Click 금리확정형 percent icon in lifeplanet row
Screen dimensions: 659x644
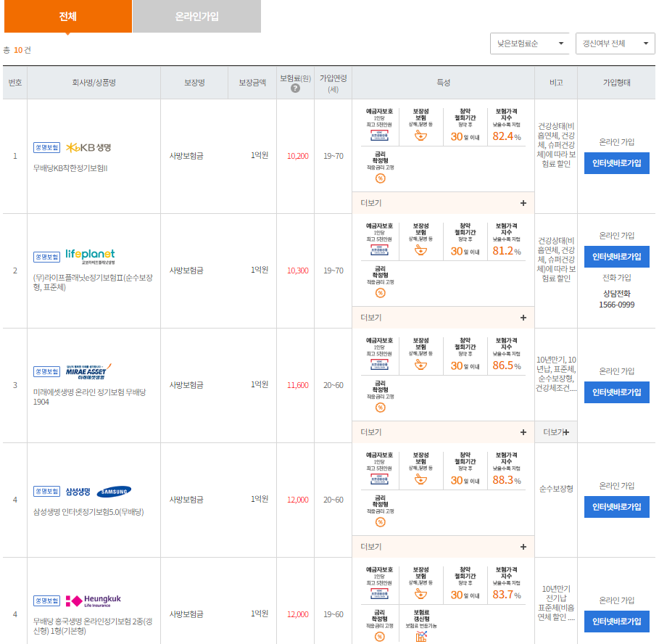click(x=380, y=293)
